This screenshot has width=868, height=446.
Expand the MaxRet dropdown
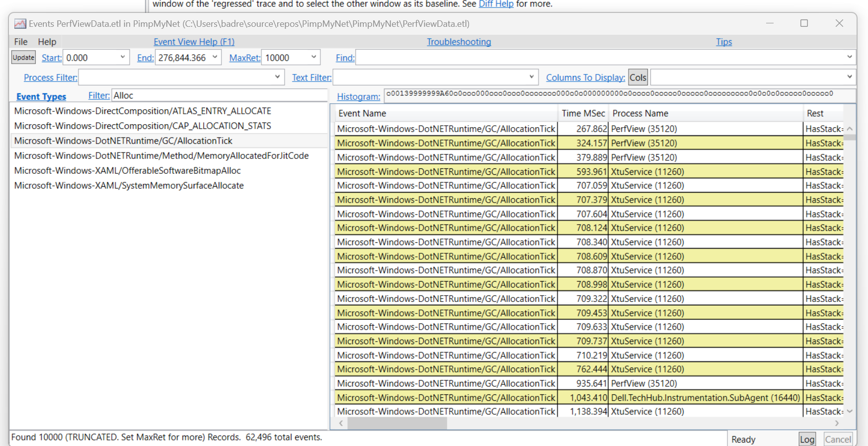click(x=314, y=57)
